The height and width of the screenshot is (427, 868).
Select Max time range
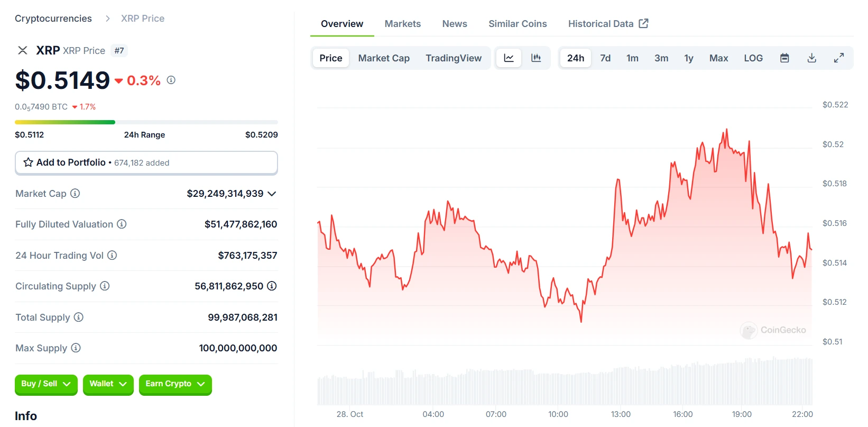coord(718,58)
